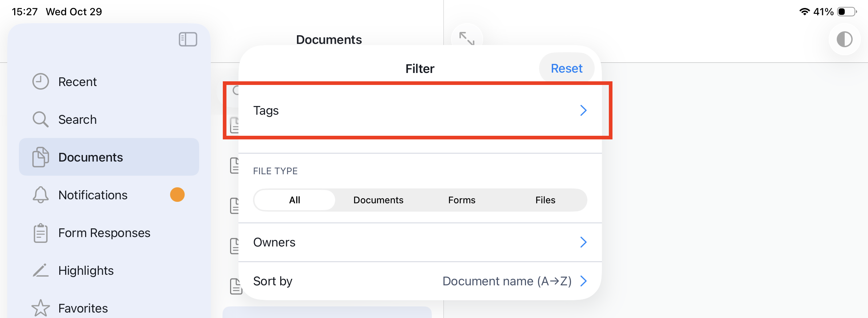
Task: Click the Highlights pencil icon
Action: point(40,270)
